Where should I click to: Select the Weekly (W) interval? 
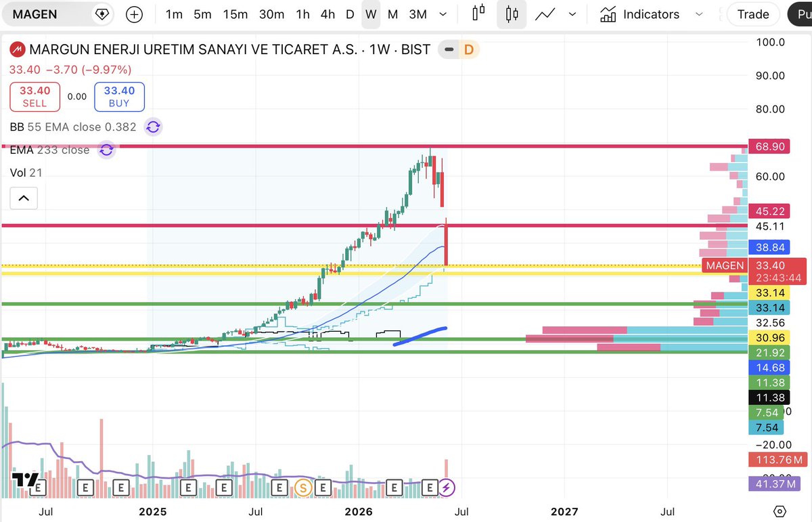(x=371, y=14)
